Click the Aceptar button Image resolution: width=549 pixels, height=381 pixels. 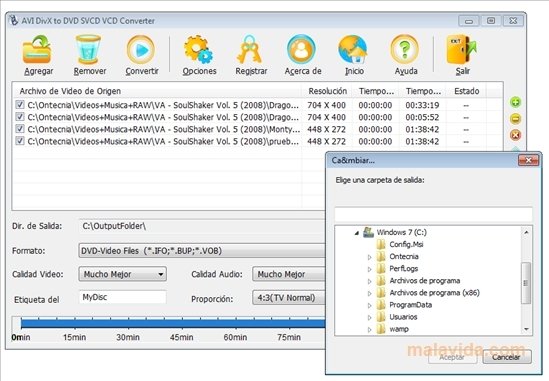point(452,357)
